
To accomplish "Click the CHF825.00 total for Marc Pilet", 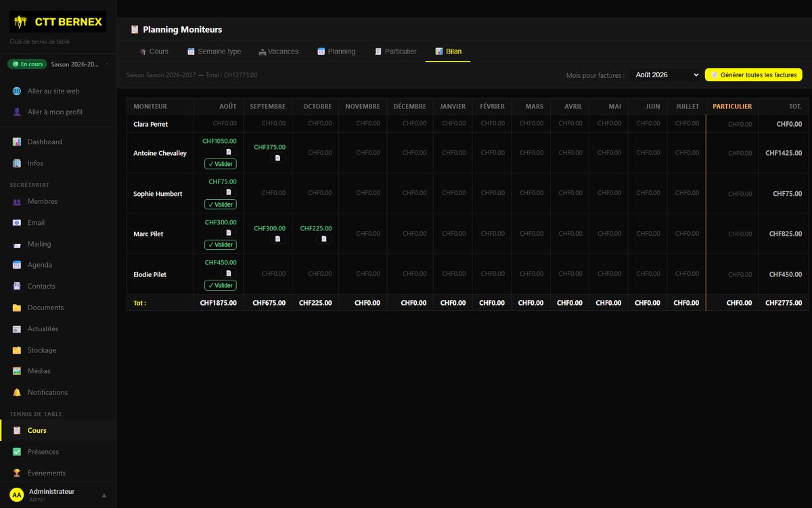I will 786,234.
